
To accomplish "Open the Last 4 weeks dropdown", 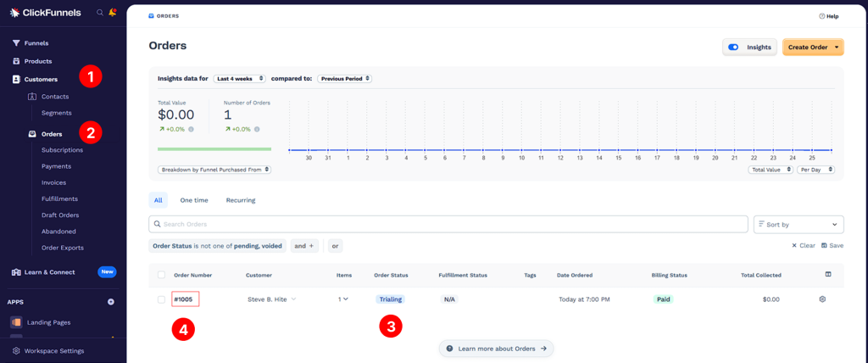I will click(240, 79).
